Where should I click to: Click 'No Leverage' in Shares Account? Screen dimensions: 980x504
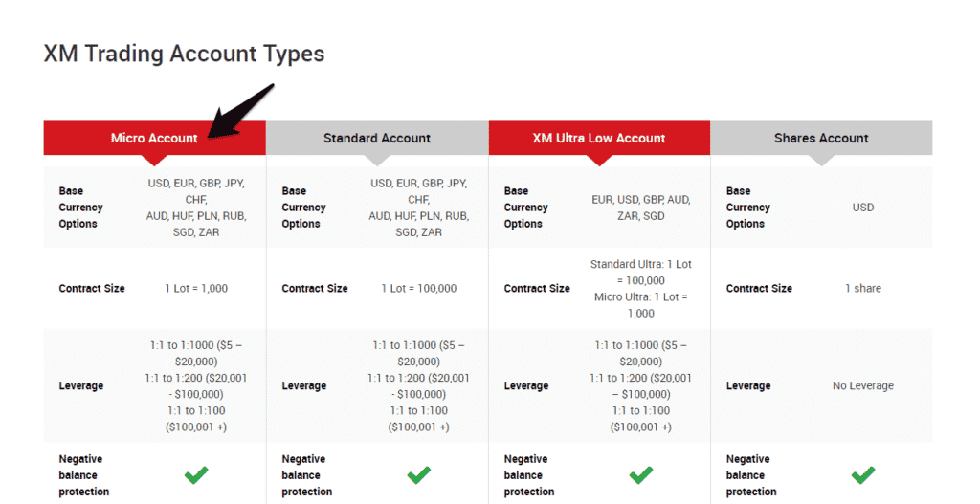863,386
